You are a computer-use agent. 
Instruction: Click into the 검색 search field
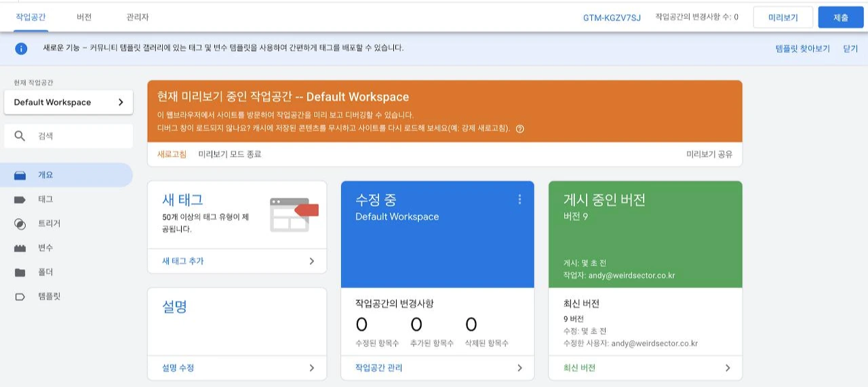(68, 136)
